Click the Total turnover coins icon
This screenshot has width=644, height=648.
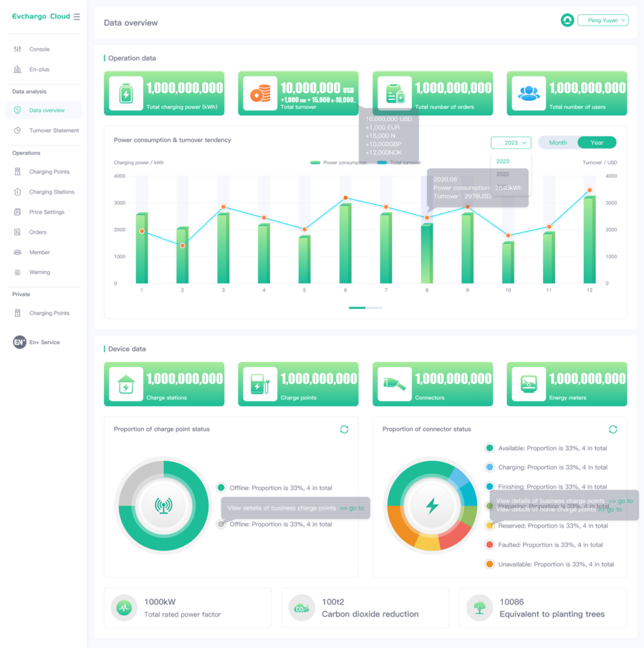[260, 94]
